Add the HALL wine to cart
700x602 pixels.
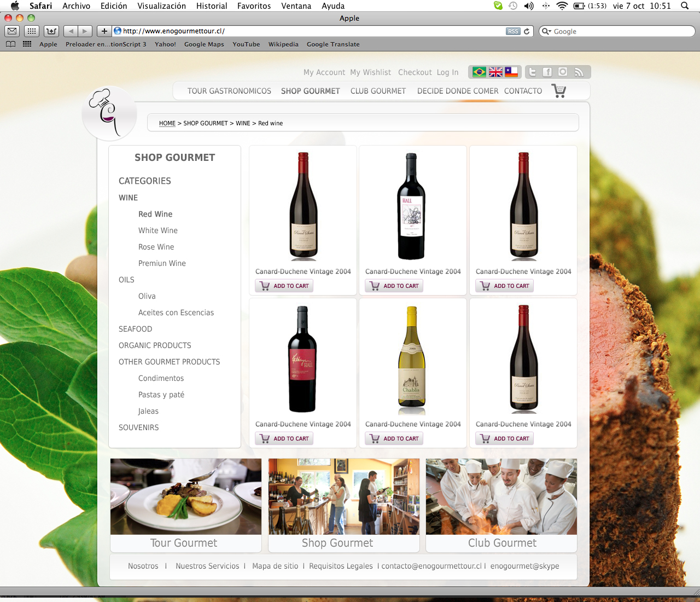[x=394, y=286]
